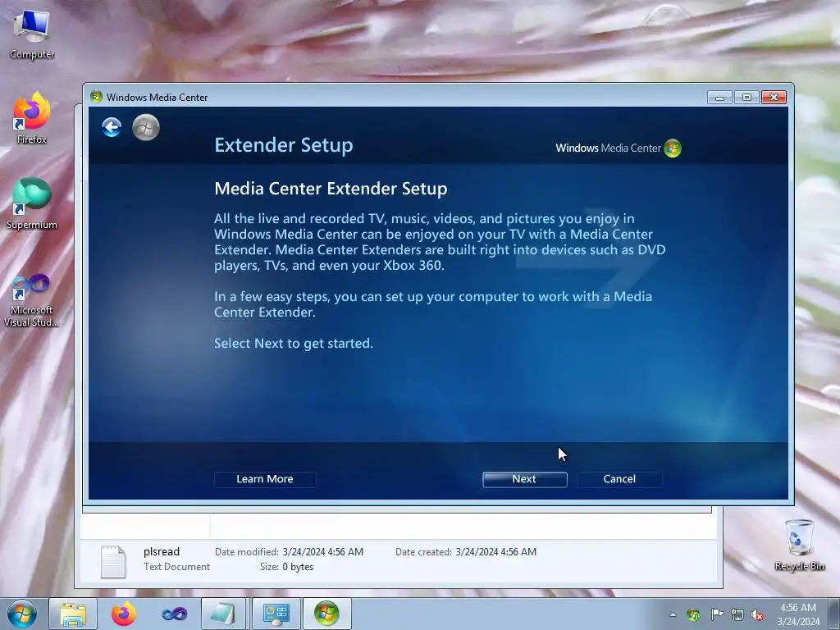Screen dimensions: 840x630
Task: Click the Windows Media Center logo orb
Action: pos(673,148)
